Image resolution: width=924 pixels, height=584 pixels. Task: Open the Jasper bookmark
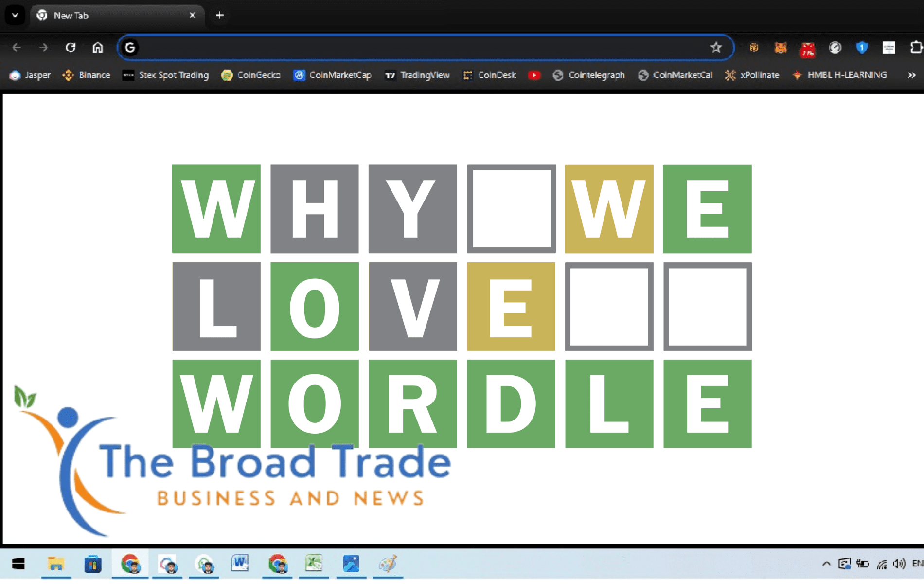click(x=30, y=75)
